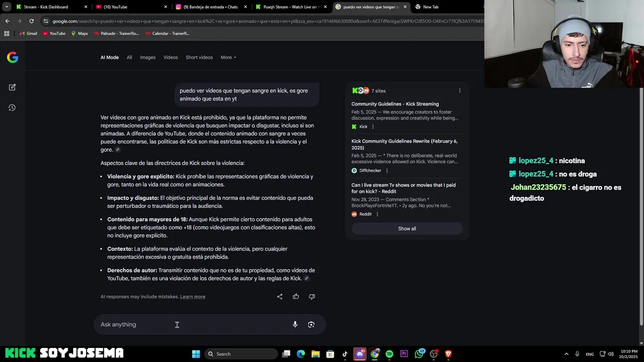Open Community Guidelines - Kick Streaming link
Viewport: 644px width, 362px height.
(x=395, y=104)
